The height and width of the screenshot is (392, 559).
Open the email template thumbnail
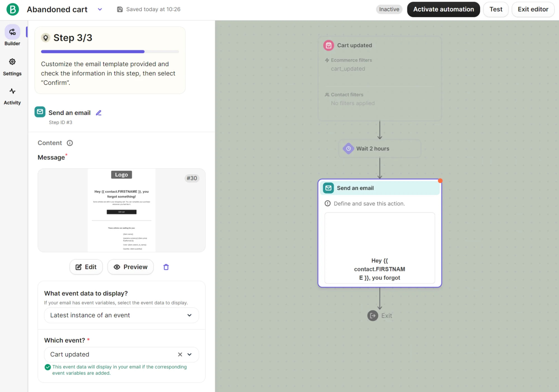(121, 210)
